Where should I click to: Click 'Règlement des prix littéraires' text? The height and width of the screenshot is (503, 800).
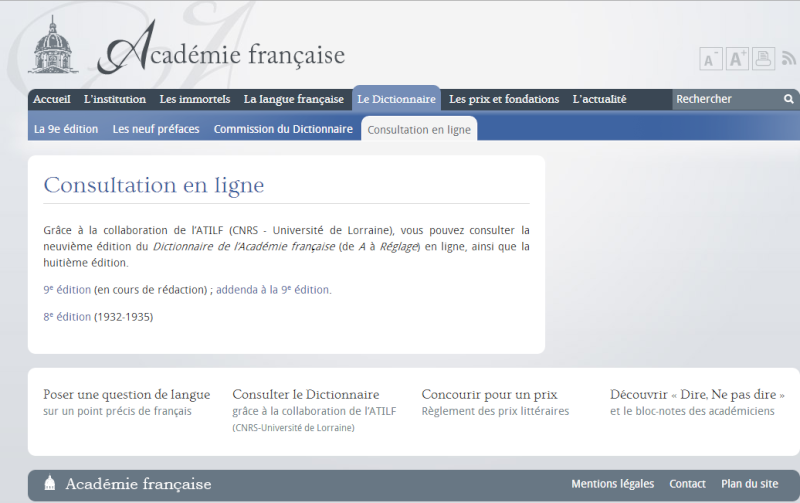(x=495, y=411)
